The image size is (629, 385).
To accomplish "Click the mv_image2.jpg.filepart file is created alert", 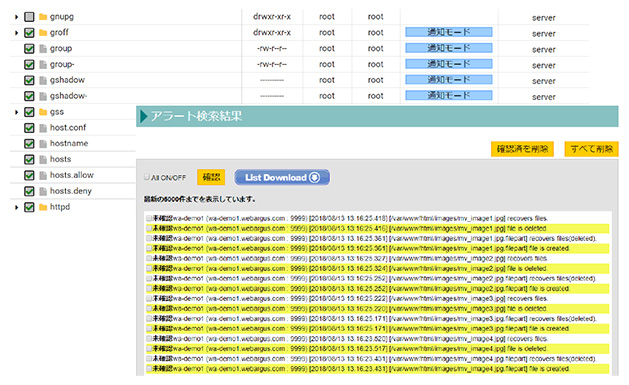I will click(377, 289).
